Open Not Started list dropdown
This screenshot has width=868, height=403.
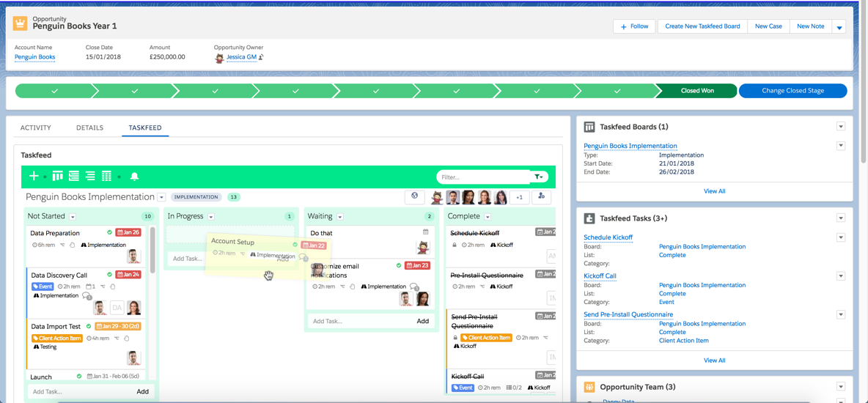(72, 216)
